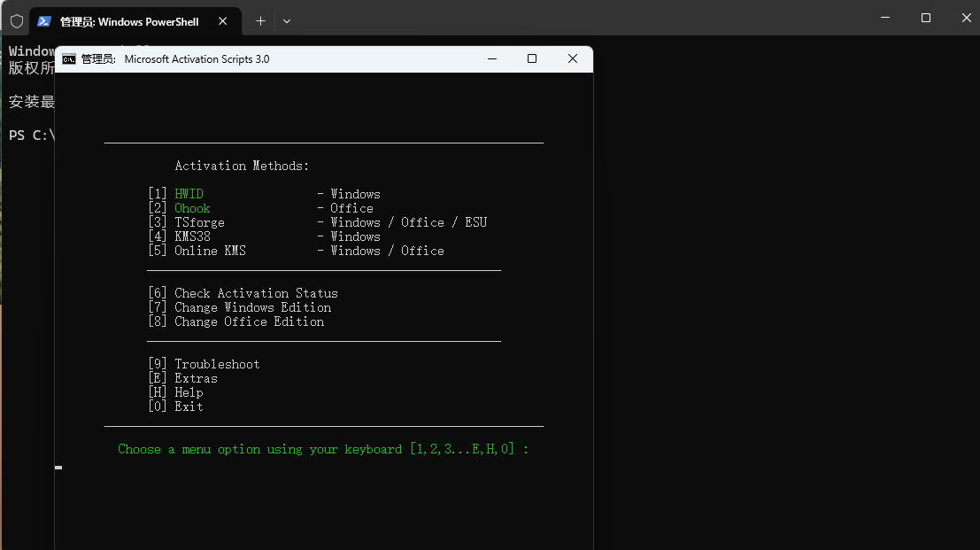Click the shield icon in the Windows Terminal title bar

point(17,21)
